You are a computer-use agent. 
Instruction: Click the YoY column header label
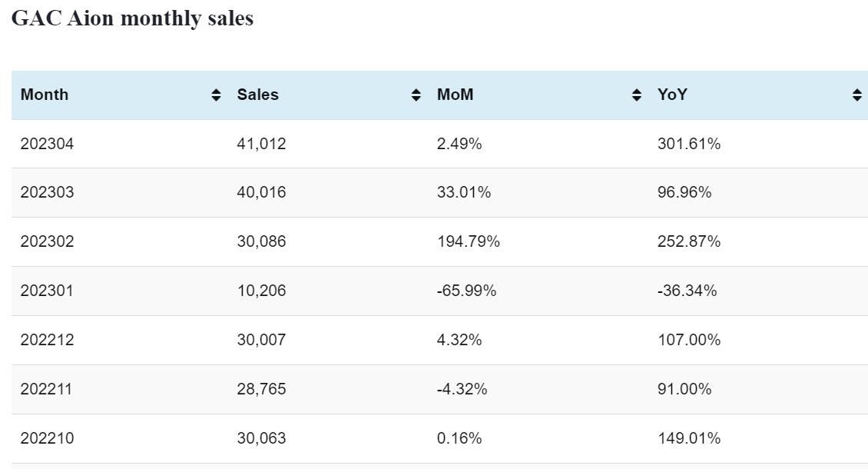click(x=672, y=95)
